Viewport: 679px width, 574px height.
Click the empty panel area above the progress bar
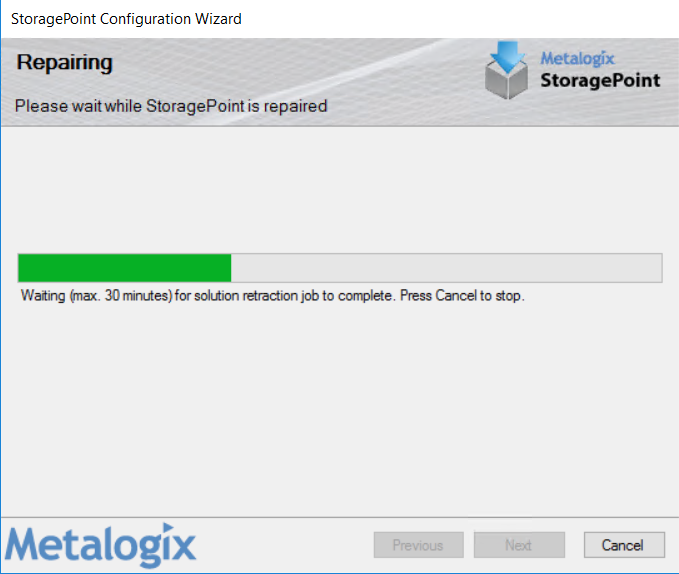click(340, 190)
